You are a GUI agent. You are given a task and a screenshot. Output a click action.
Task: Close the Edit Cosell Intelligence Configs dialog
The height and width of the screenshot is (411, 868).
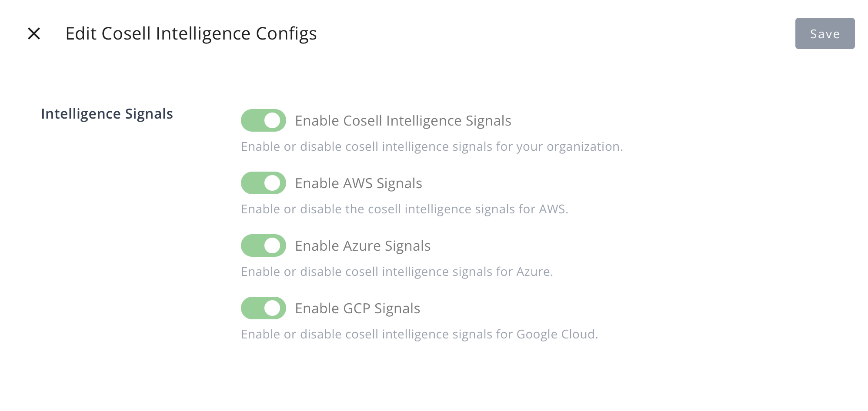pyautogui.click(x=34, y=33)
